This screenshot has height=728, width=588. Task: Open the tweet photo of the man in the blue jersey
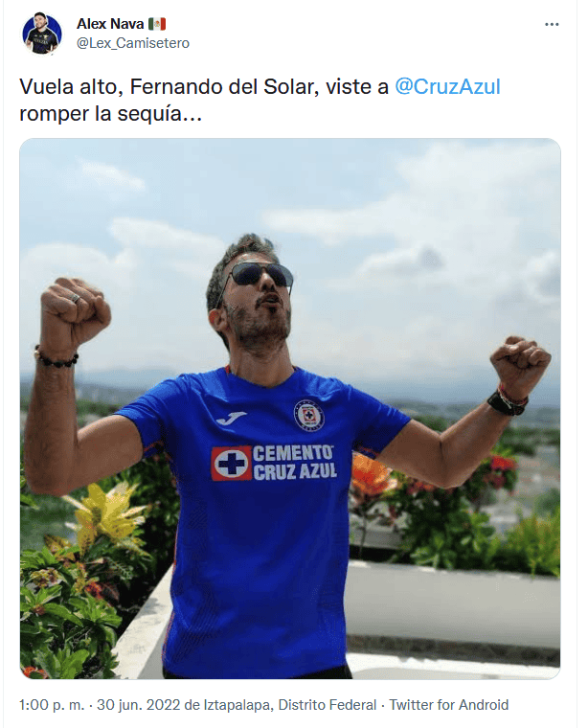pos(290,409)
